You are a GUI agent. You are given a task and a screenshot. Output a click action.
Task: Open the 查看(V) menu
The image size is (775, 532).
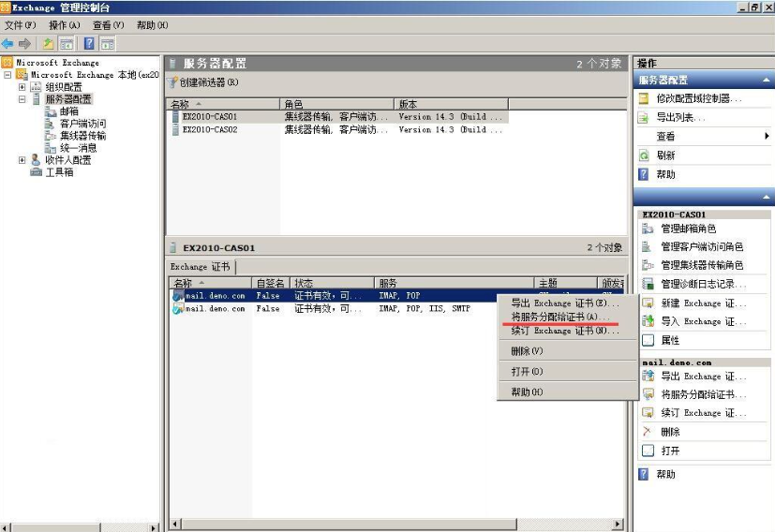click(109, 24)
